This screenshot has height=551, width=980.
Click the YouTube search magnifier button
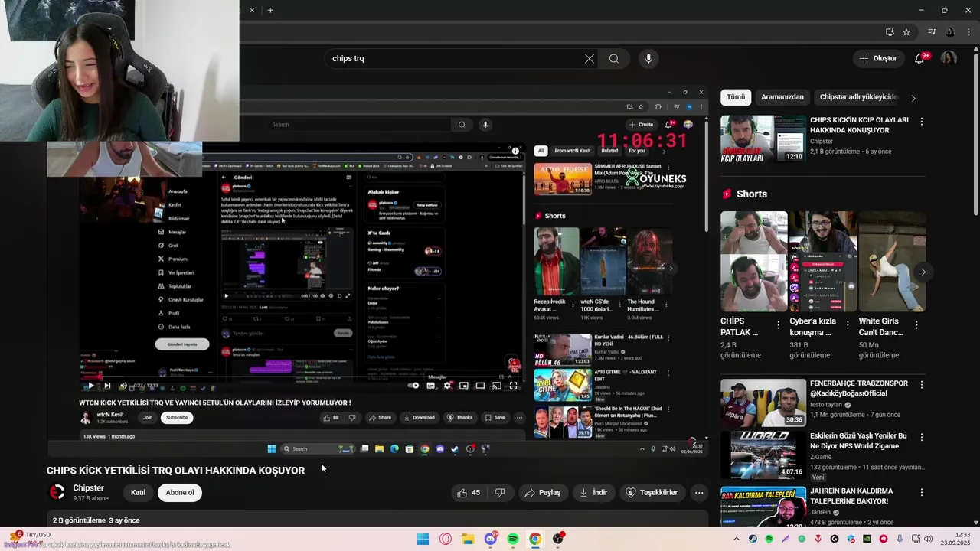[x=614, y=58]
